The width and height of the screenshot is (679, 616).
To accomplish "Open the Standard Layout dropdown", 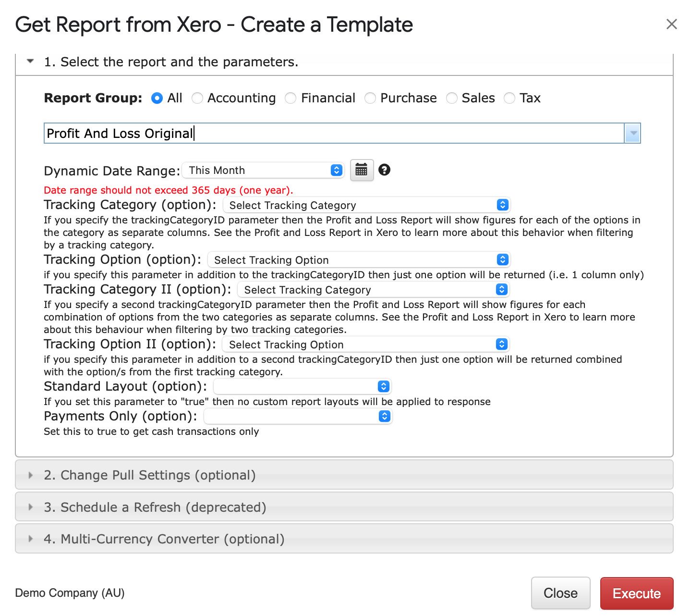I will coord(303,386).
